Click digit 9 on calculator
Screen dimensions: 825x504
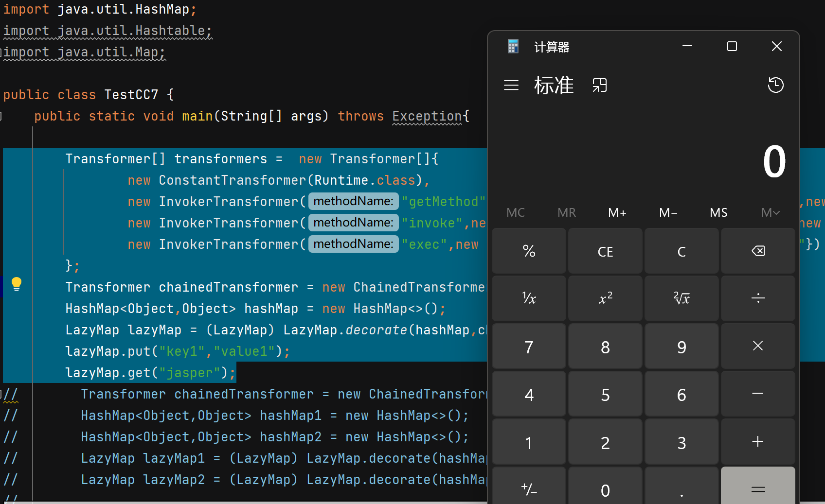(x=682, y=346)
